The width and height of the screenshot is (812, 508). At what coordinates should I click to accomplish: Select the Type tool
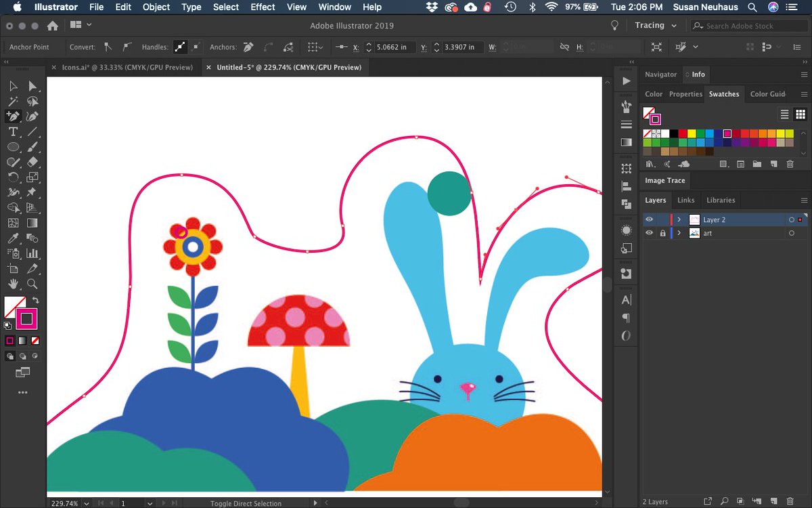(13, 131)
